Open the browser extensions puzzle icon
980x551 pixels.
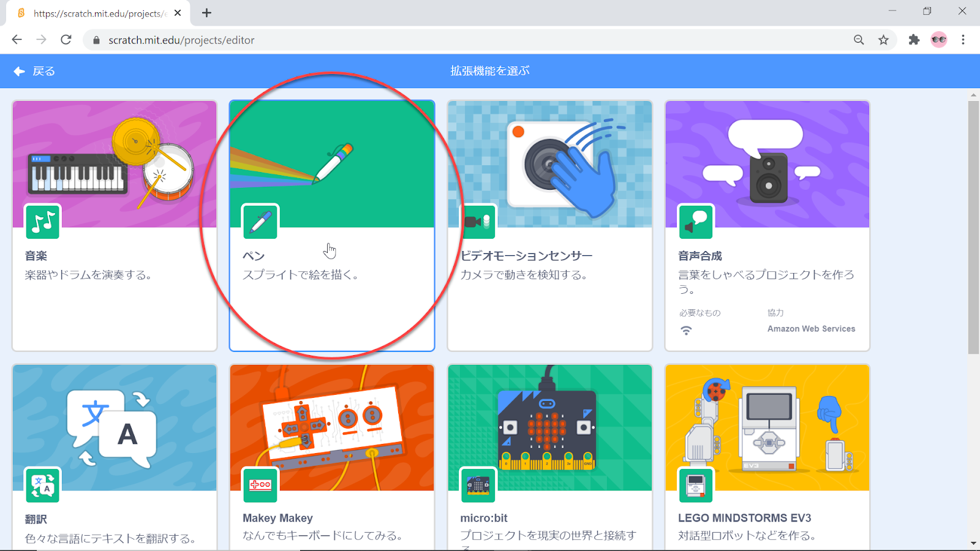[x=914, y=40]
